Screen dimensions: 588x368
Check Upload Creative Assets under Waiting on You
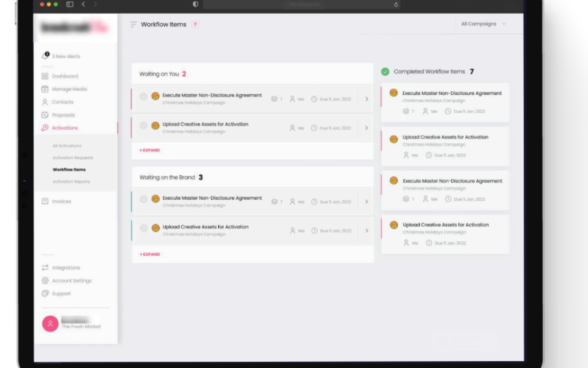pyautogui.click(x=143, y=125)
